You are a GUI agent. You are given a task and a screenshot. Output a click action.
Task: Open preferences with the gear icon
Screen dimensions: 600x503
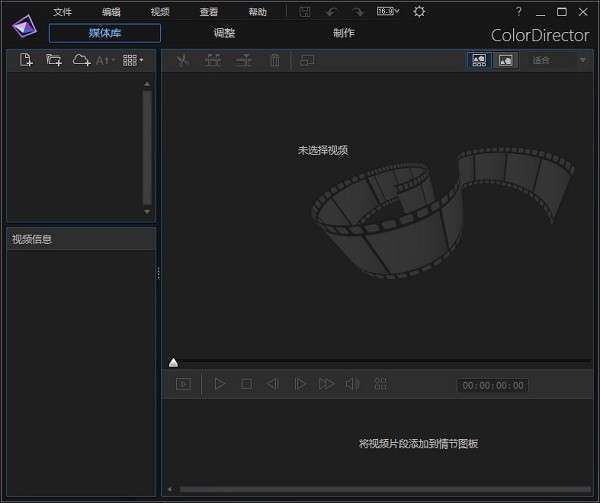419,11
